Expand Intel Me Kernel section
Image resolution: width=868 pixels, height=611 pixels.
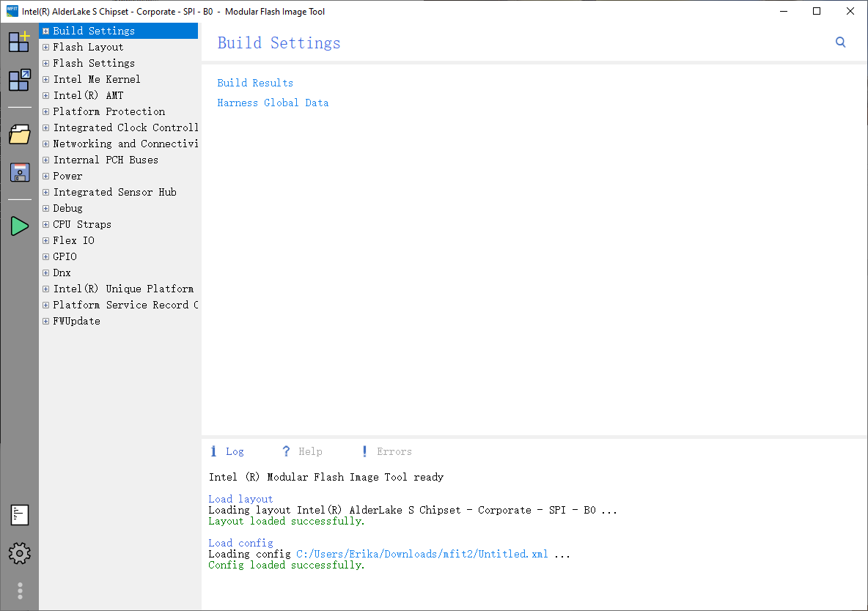(x=45, y=78)
